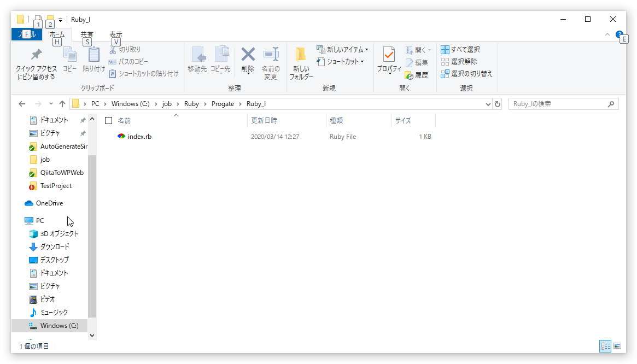Image resolution: width=637 pixels, height=364 pixels.
Task: Switch to details view layout icon
Action: (x=605, y=346)
